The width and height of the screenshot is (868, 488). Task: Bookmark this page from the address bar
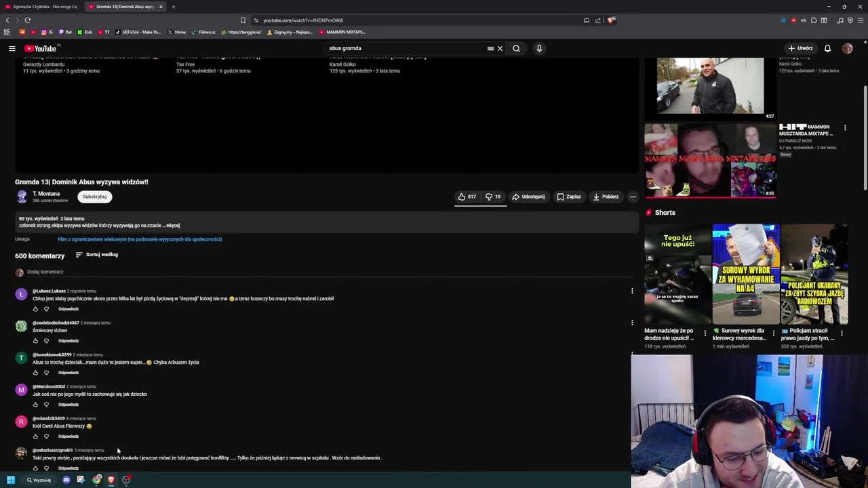point(243,20)
